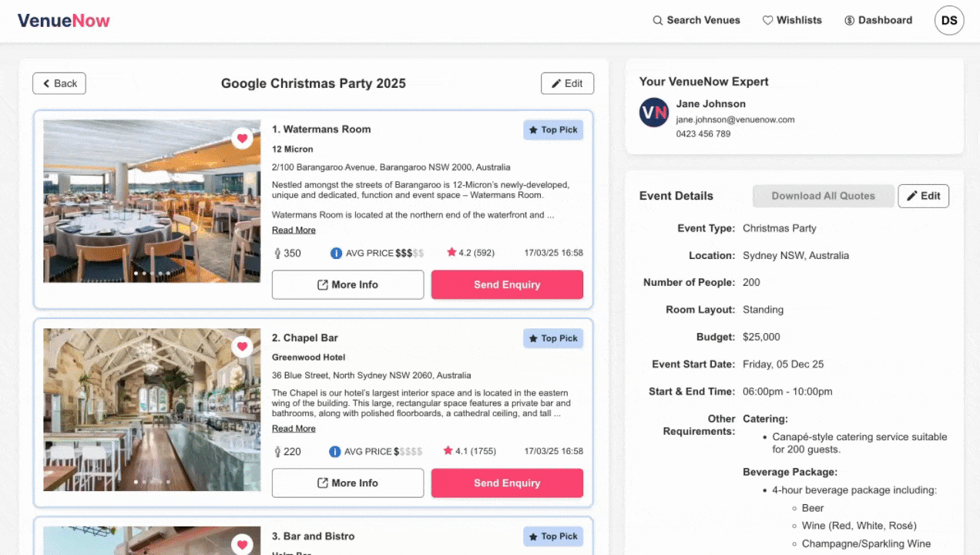Viewport: 980px width, 555px height.
Task: Open More Info for Chapel Bar
Action: pos(347,483)
